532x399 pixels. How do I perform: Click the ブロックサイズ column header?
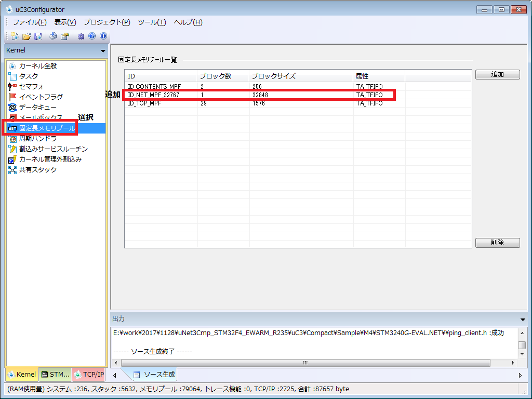(x=273, y=76)
